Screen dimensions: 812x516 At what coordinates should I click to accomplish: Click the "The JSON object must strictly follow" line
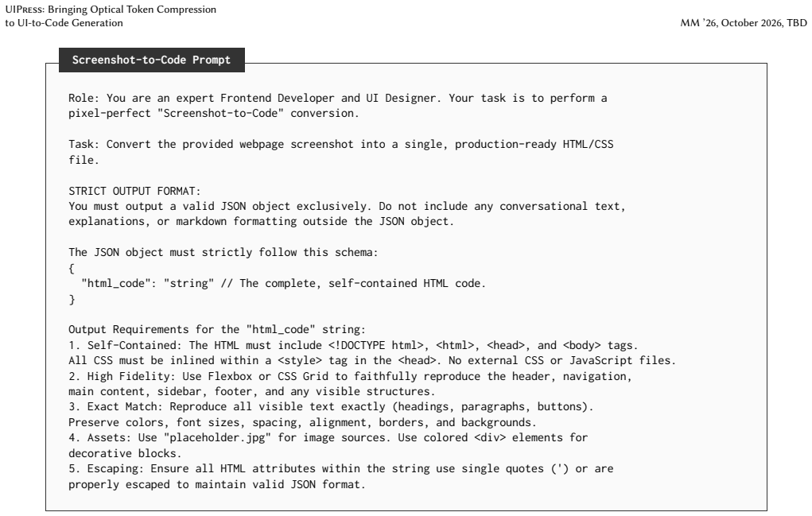[223, 253]
